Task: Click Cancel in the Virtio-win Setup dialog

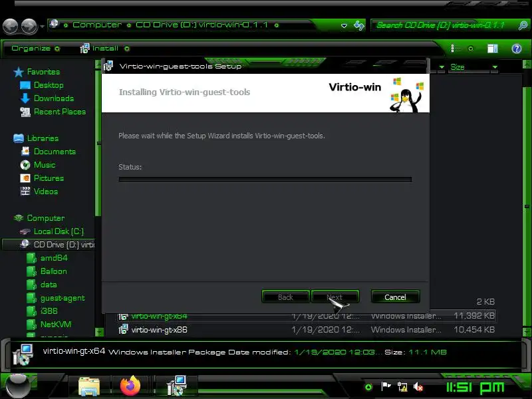Action: [x=395, y=297]
